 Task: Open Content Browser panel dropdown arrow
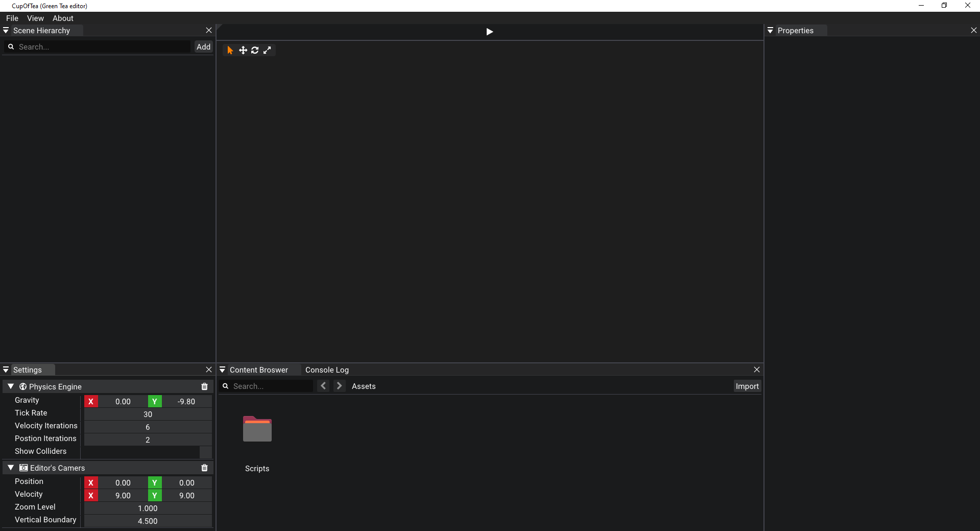[x=223, y=370]
